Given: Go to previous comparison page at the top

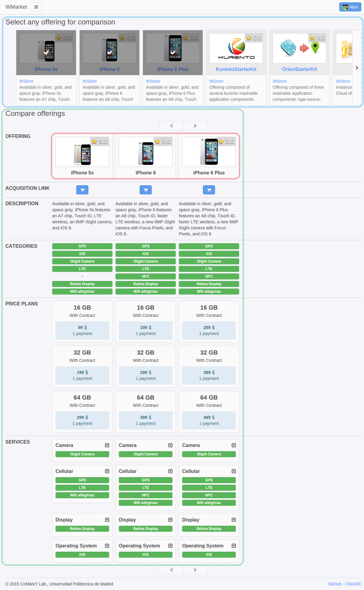Looking at the screenshot, I should coord(172,126).
